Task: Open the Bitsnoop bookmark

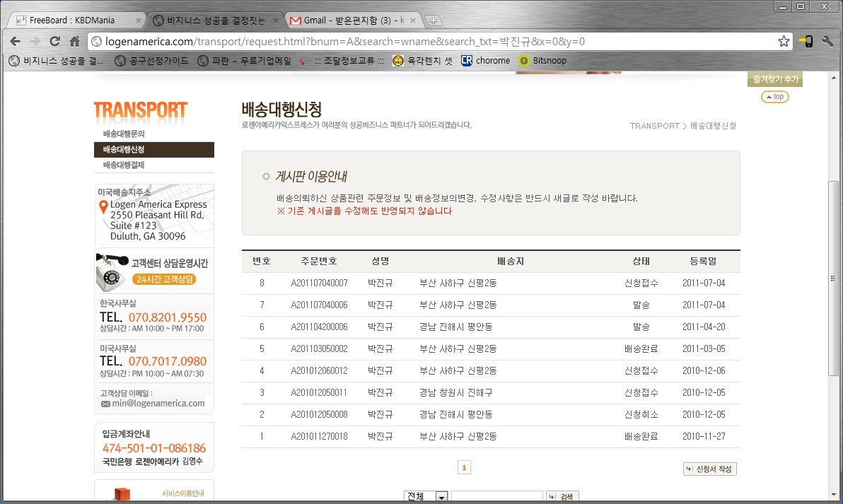Action: (x=542, y=61)
